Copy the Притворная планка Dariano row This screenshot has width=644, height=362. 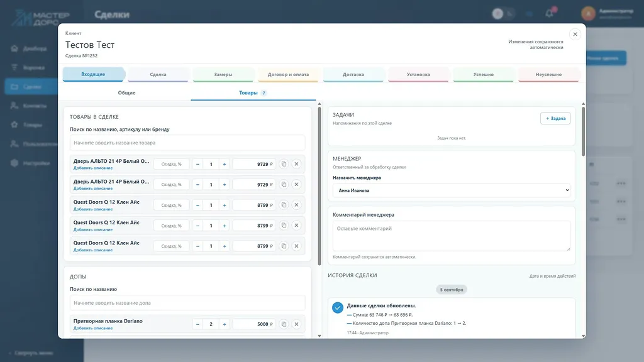click(284, 324)
